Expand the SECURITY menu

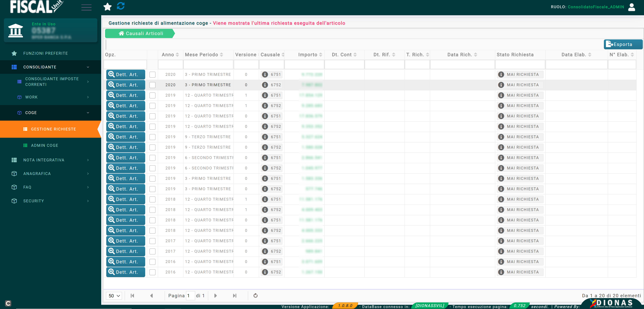tap(88, 201)
